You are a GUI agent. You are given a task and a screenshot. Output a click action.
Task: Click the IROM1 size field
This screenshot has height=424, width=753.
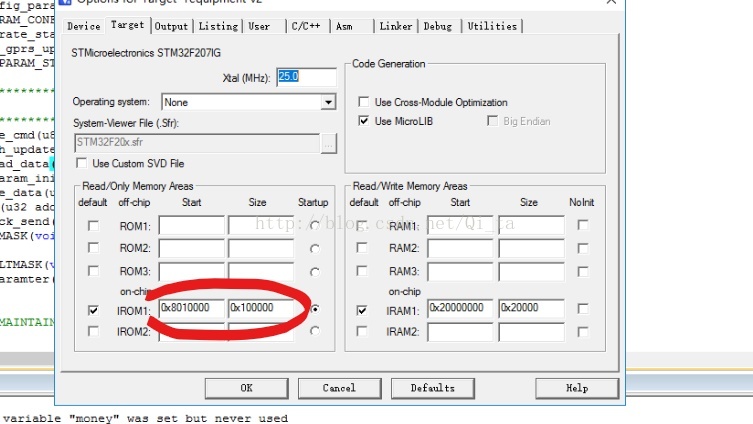pos(261,308)
